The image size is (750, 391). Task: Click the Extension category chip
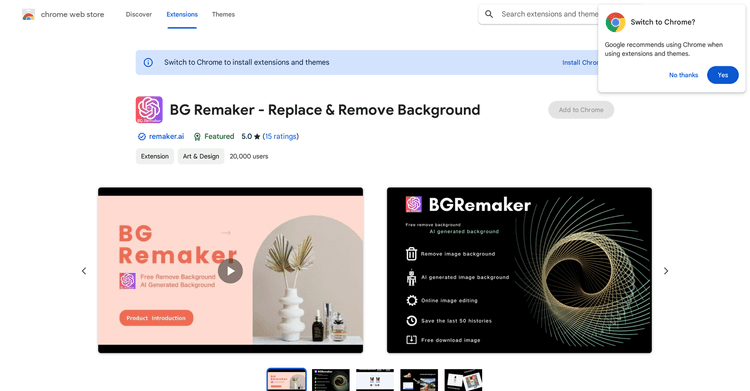click(155, 156)
